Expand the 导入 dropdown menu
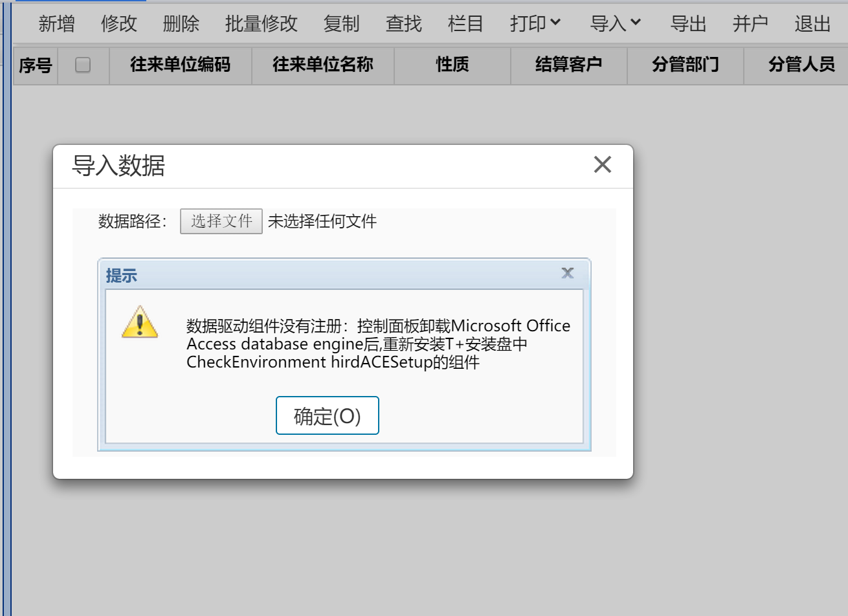Image resolution: width=848 pixels, height=616 pixels. click(x=616, y=24)
